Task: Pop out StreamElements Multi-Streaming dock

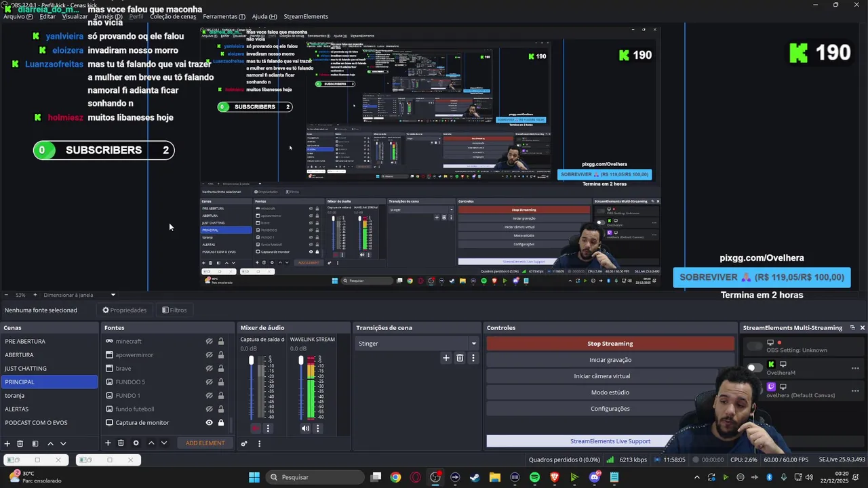Action: click(x=852, y=328)
